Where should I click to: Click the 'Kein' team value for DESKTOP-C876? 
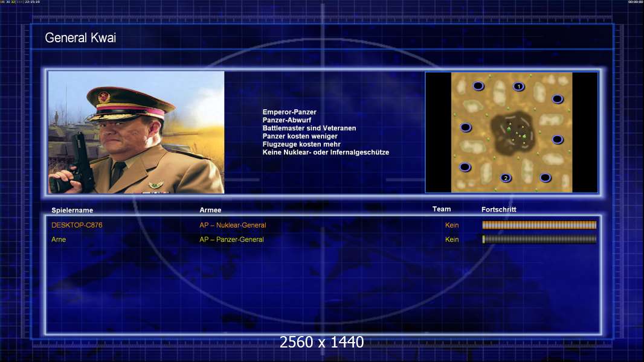(x=452, y=225)
